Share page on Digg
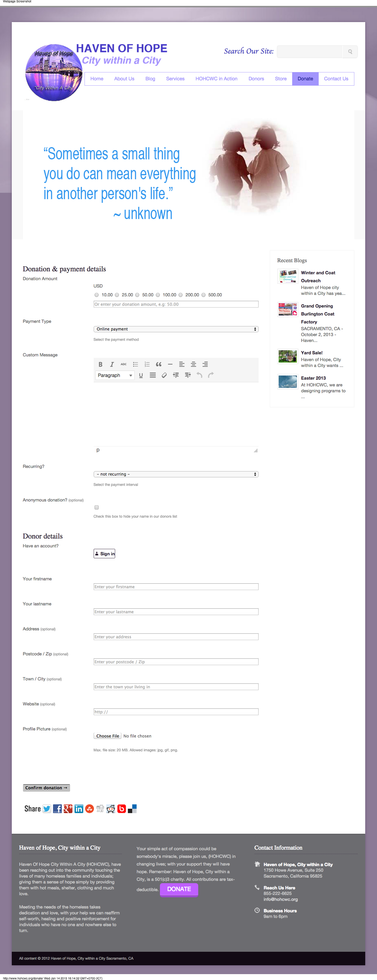377x980 pixels. pos(100,808)
